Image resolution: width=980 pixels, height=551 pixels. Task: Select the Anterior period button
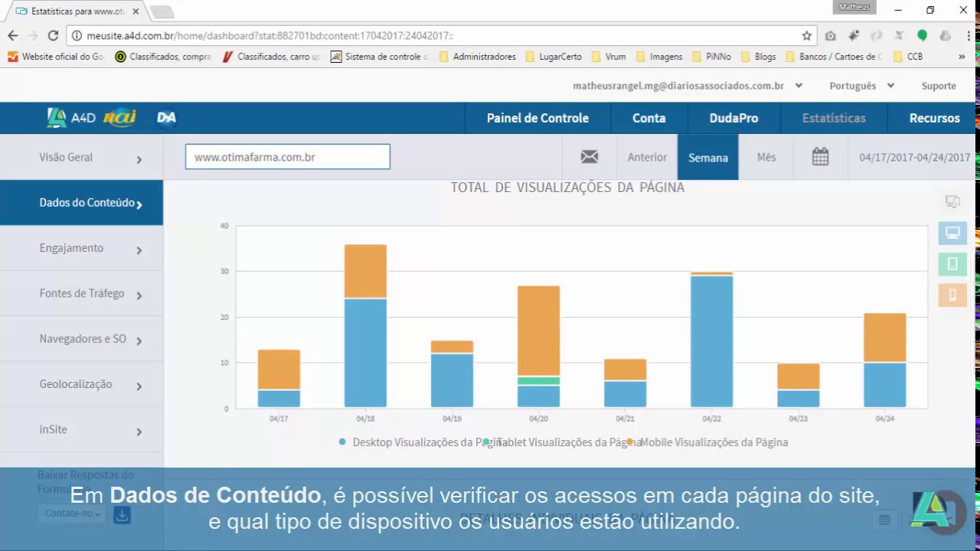(x=647, y=157)
